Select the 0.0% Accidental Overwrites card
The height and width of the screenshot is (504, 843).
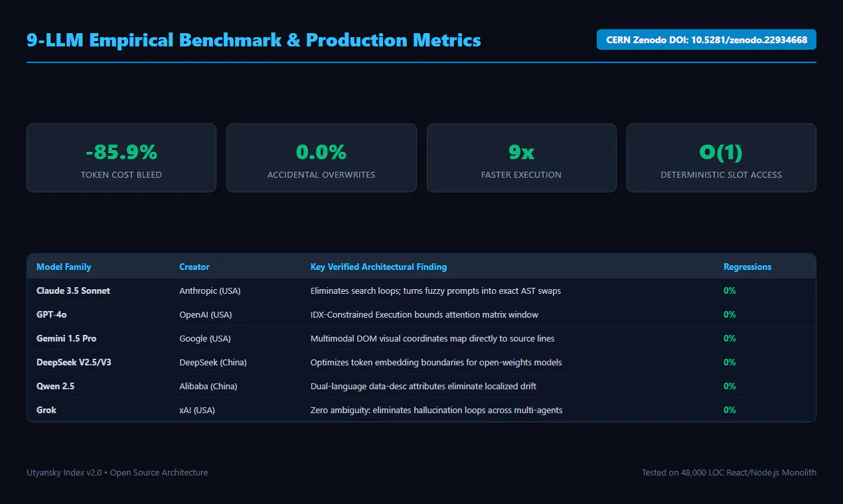click(x=321, y=158)
